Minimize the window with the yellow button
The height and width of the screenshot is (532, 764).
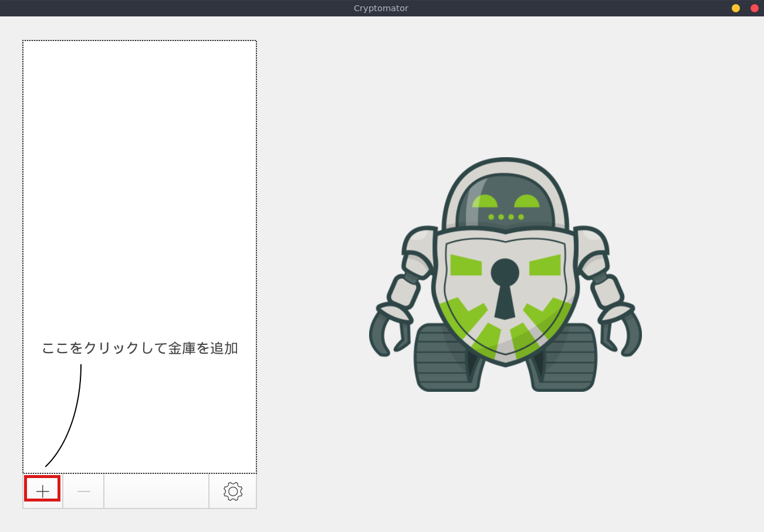coord(736,8)
